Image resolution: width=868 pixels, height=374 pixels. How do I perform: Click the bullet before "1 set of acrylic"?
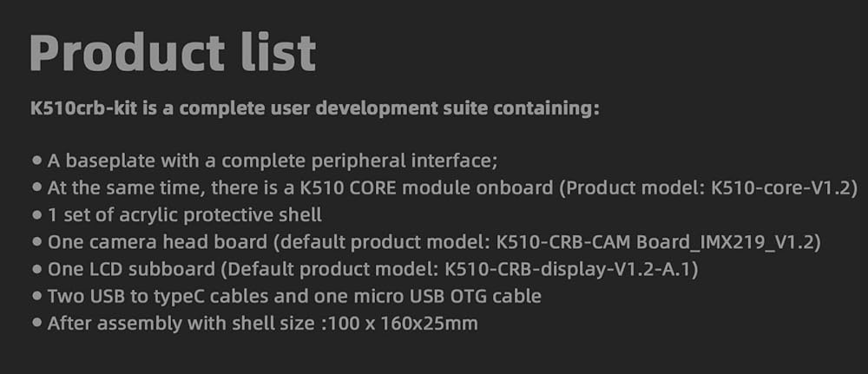tap(36, 214)
